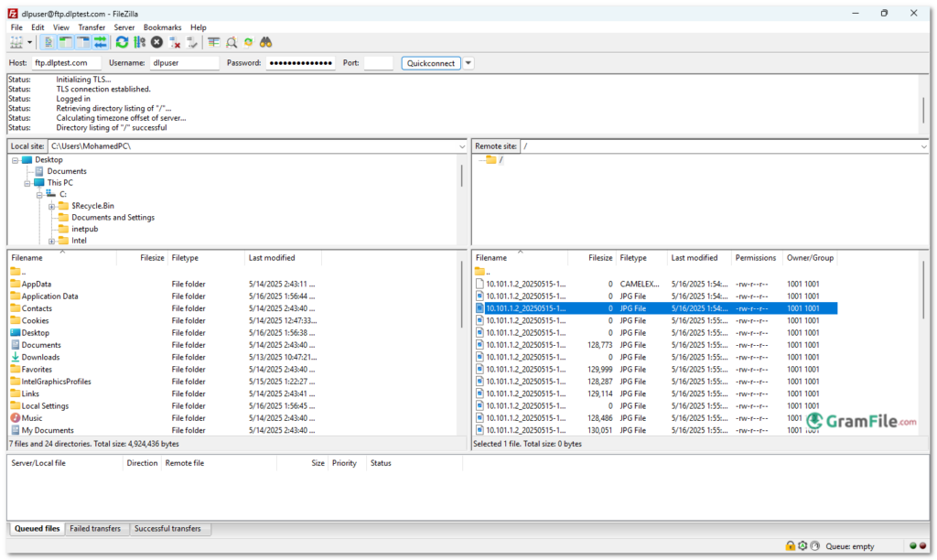Screen dimensions: 937x560
Task: Expand the $Recycle.Bin folder in tree
Action: (52, 205)
